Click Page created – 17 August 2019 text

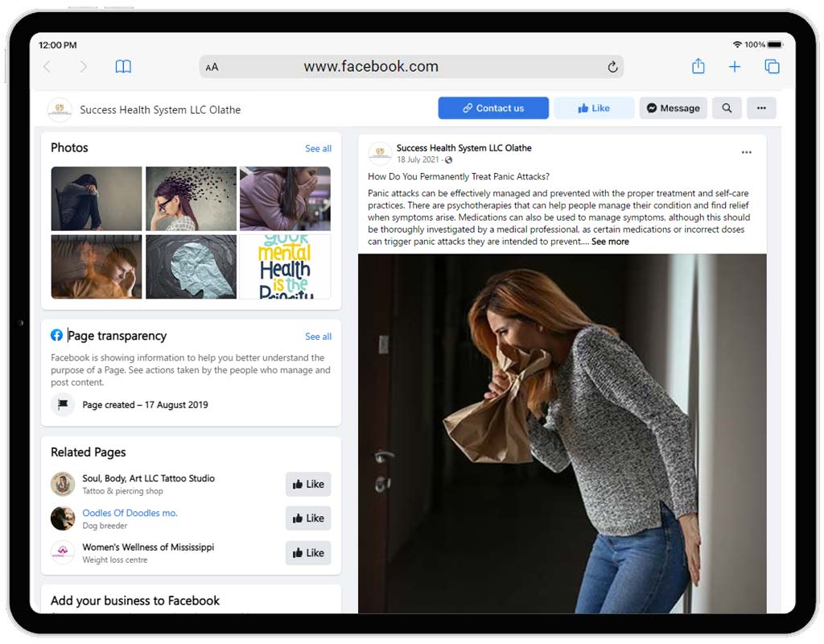point(145,405)
